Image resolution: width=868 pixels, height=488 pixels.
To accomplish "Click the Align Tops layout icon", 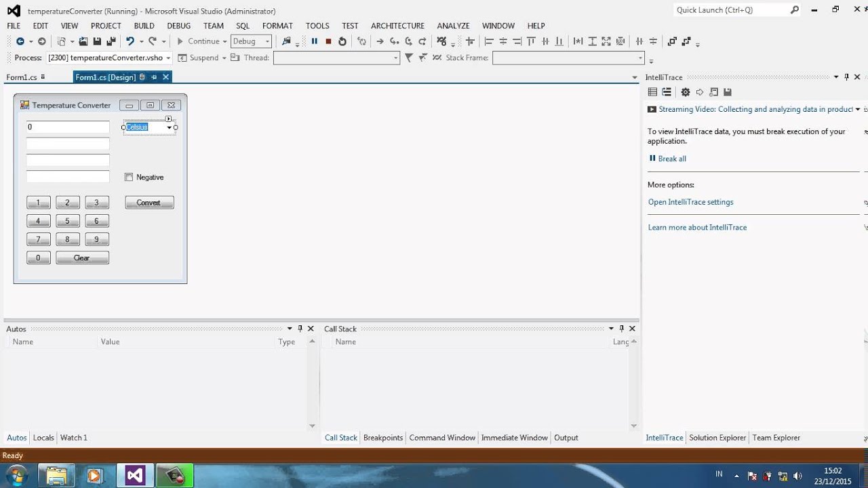I will tap(531, 41).
